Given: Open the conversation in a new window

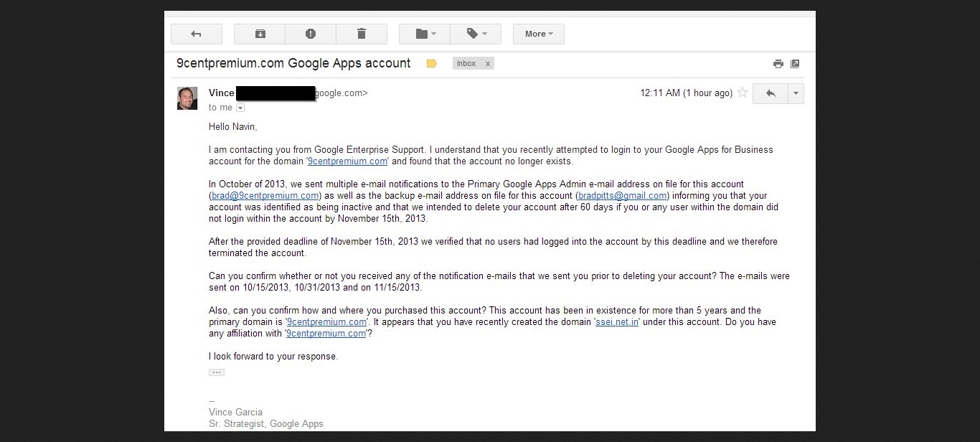Looking at the screenshot, I should 795,64.
